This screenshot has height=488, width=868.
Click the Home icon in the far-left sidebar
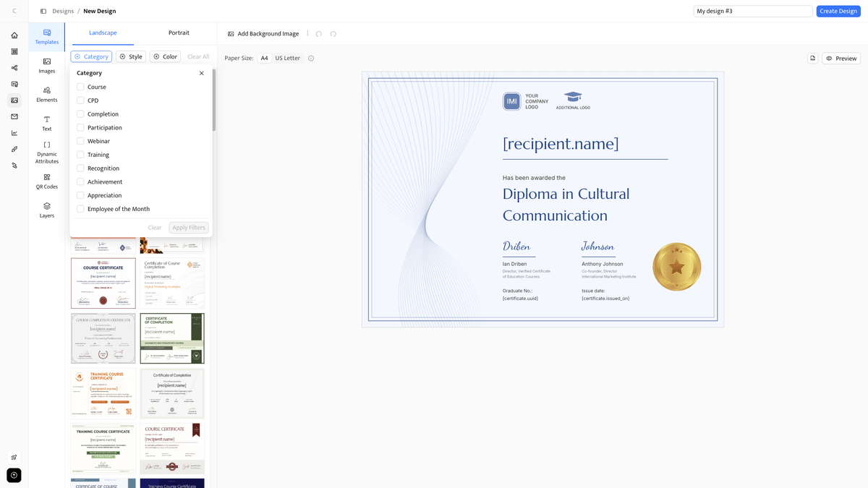pyautogui.click(x=14, y=34)
